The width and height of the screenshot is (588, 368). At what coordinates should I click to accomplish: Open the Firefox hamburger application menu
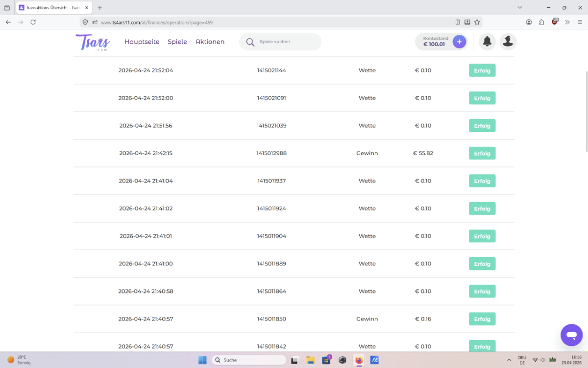pos(580,22)
